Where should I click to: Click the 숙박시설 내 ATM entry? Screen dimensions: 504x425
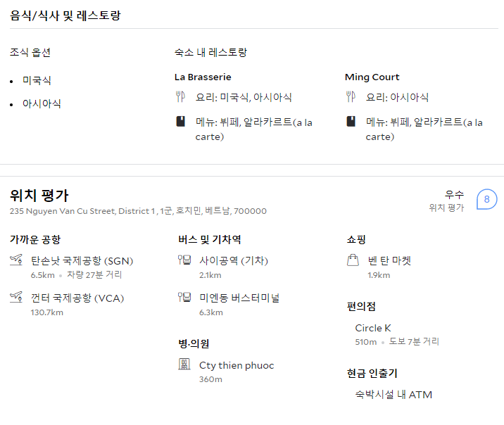pos(393,395)
